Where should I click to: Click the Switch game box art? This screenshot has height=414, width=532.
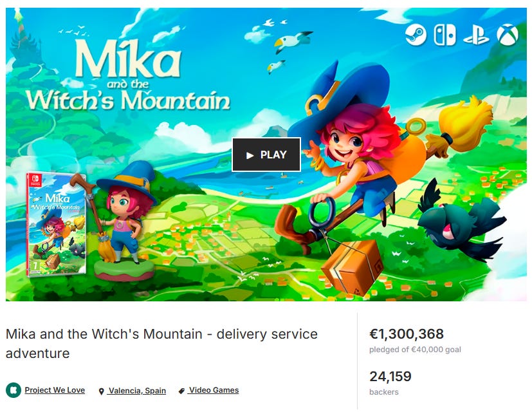click(57, 224)
